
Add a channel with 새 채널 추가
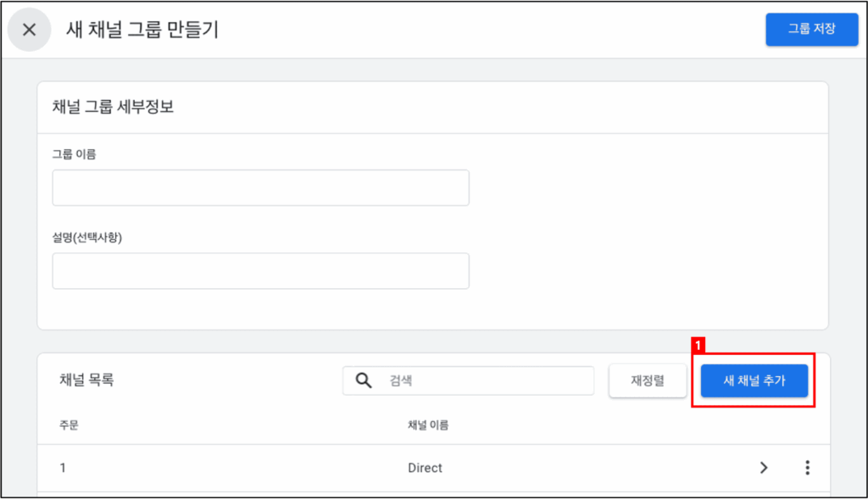point(754,381)
